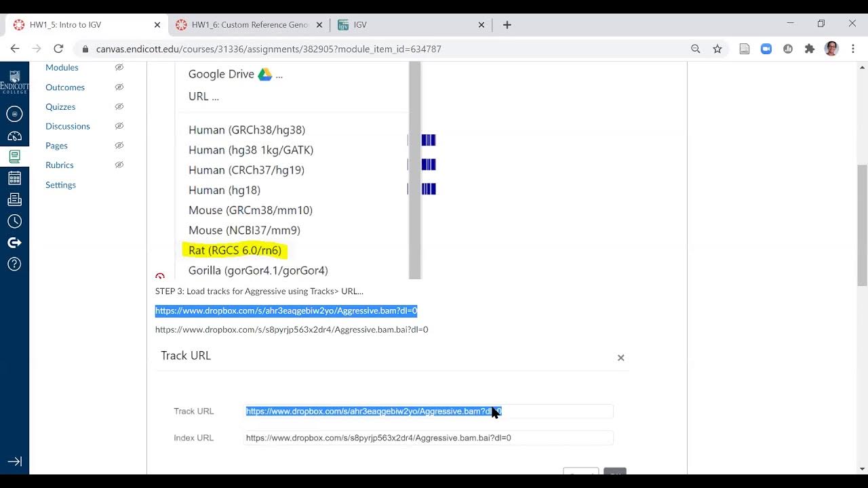Switch to HW1_6: Custom Reference Genome tab
Screen dimensions: 868x488
[x=248, y=24]
